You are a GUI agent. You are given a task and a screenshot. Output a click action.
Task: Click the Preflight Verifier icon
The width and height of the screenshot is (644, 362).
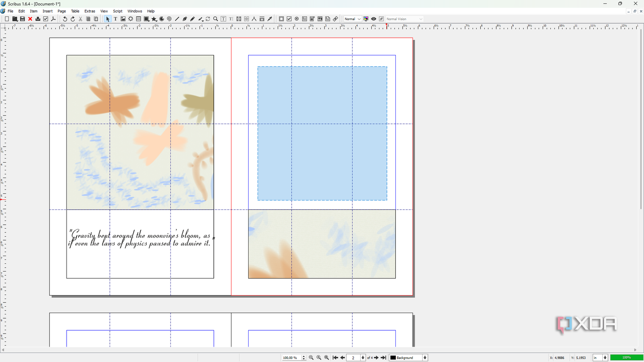46,19
